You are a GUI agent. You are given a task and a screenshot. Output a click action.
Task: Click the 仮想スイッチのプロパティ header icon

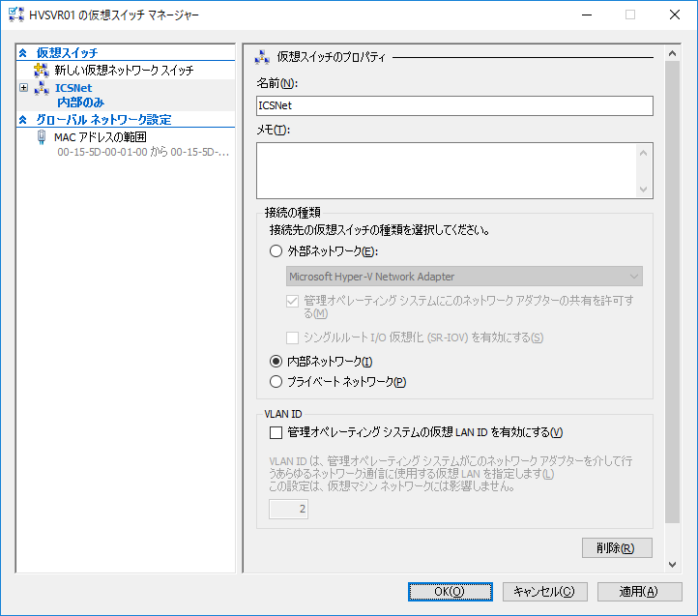pyautogui.click(x=262, y=57)
